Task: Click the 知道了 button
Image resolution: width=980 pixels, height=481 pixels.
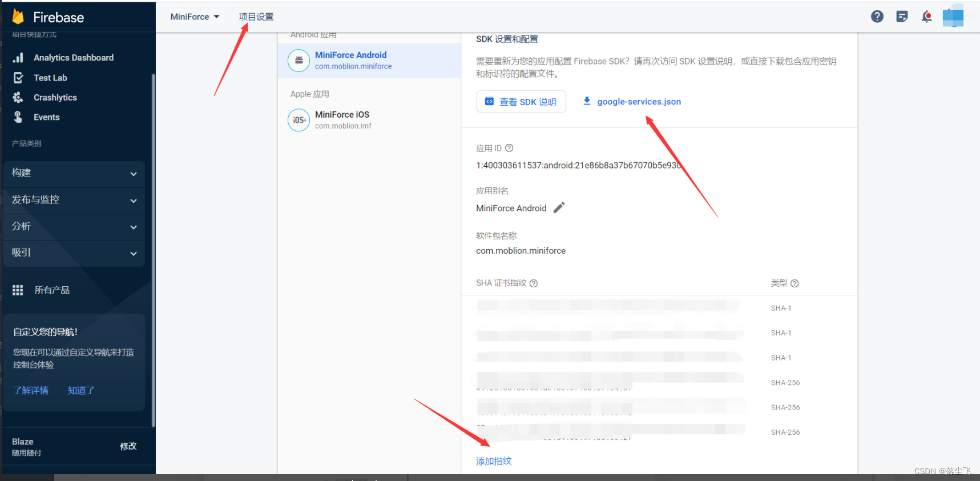Action: click(81, 391)
